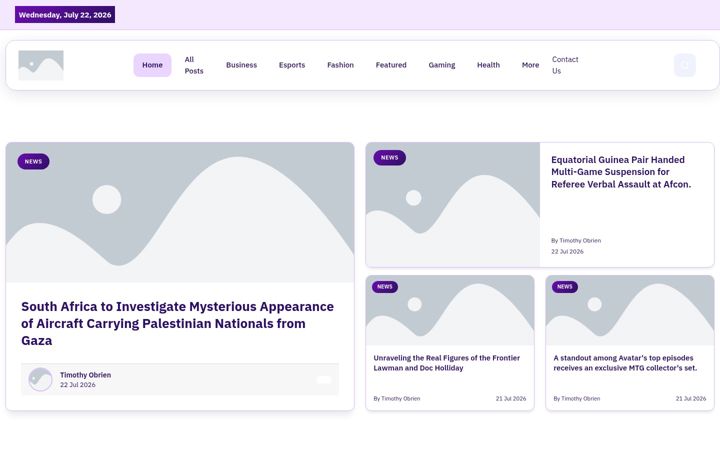This screenshot has width=720, height=450.
Task: Click the Wednesday, July 22, 2026 date badge
Action: 65,15
